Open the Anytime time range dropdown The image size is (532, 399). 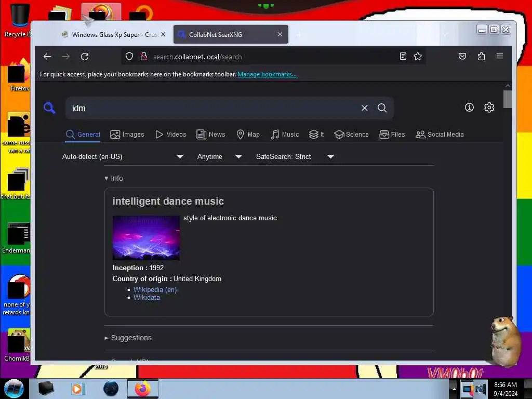pyautogui.click(x=220, y=156)
